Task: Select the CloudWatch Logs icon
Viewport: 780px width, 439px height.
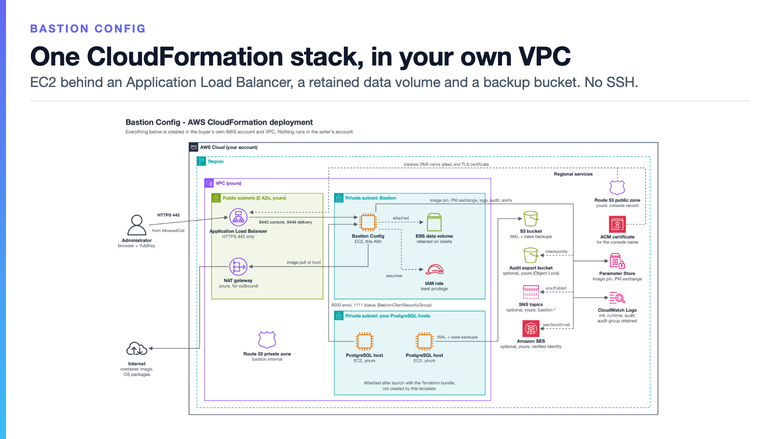Action: (617, 298)
